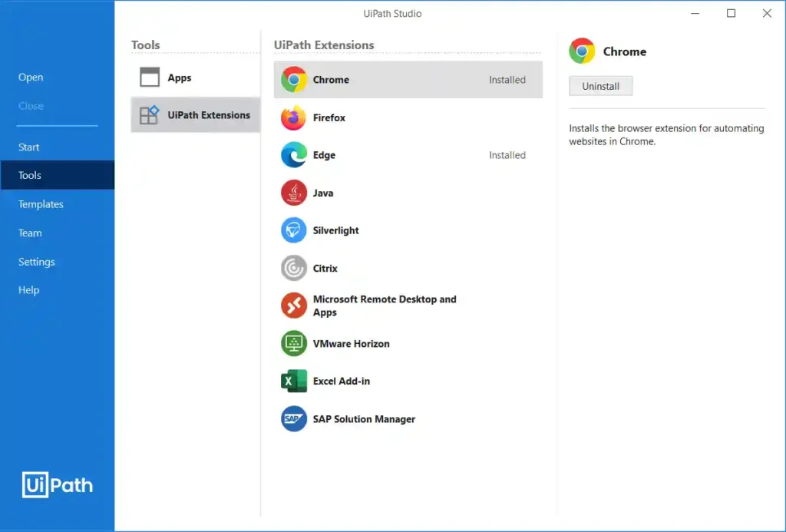Click the Edge extension icon

pos(294,155)
